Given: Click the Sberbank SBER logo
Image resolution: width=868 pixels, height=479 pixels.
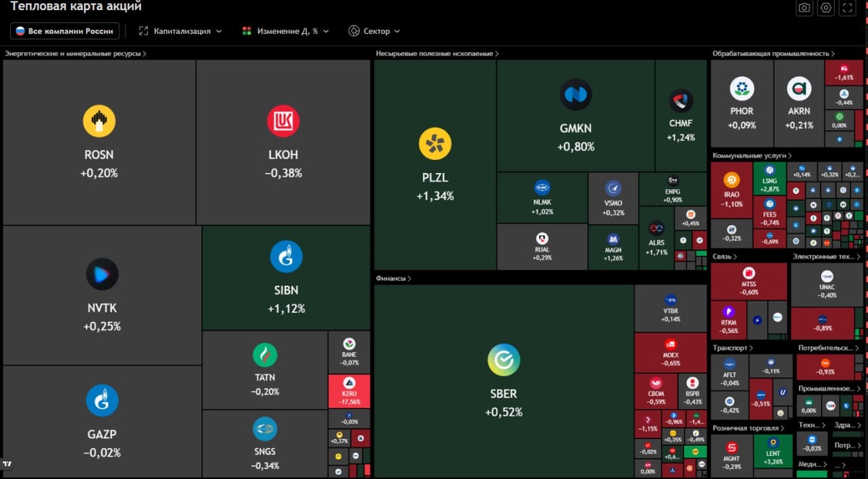Looking at the screenshot, I should click(x=503, y=360).
